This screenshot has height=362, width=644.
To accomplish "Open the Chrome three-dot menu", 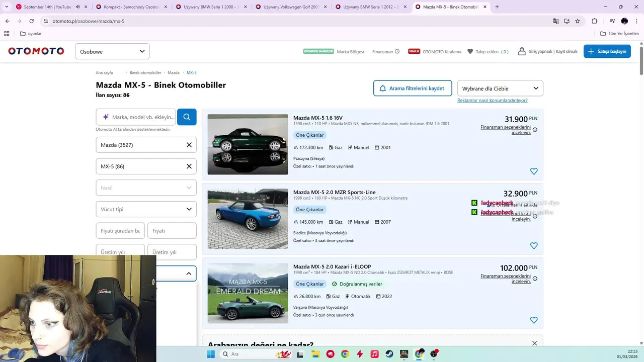I will coord(636,21).
